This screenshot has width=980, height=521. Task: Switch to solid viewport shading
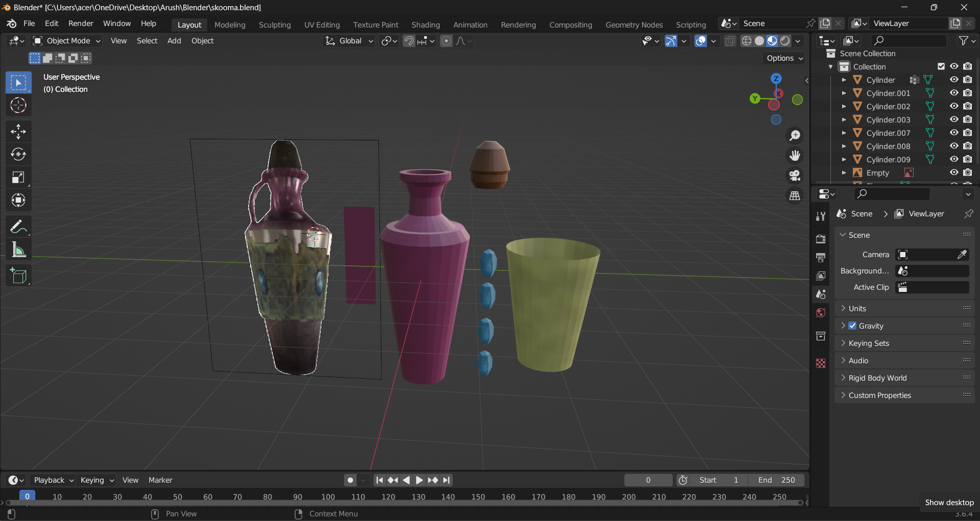[759, 41]
